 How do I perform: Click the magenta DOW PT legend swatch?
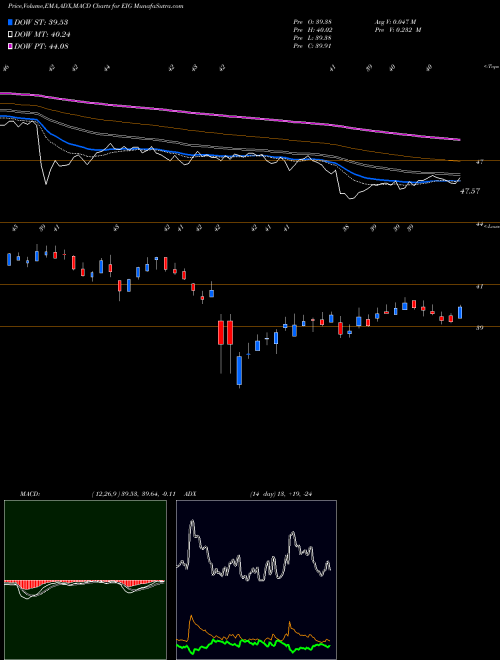pos(11,46)
